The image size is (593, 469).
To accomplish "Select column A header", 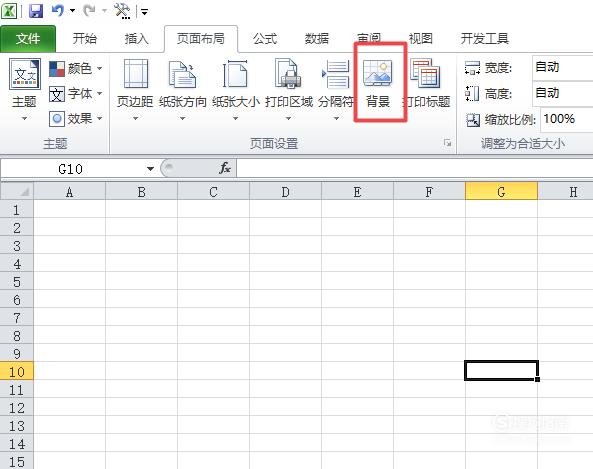I will point(70,192).
